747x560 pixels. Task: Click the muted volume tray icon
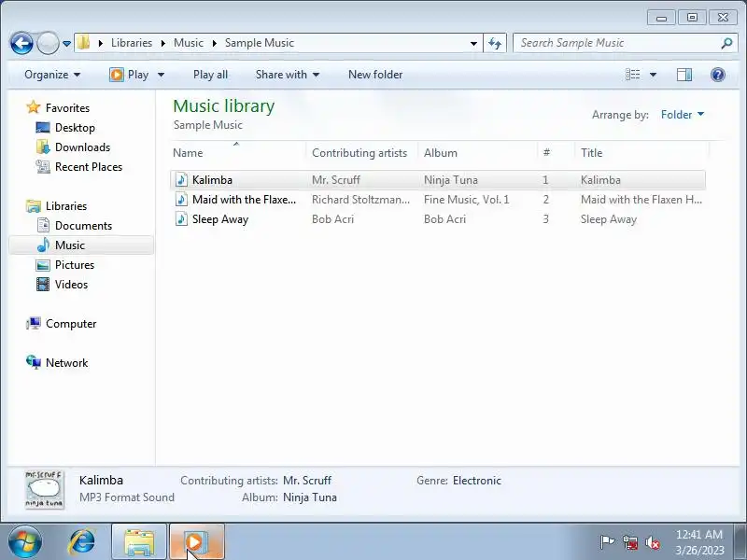click(x=652, y=542)
